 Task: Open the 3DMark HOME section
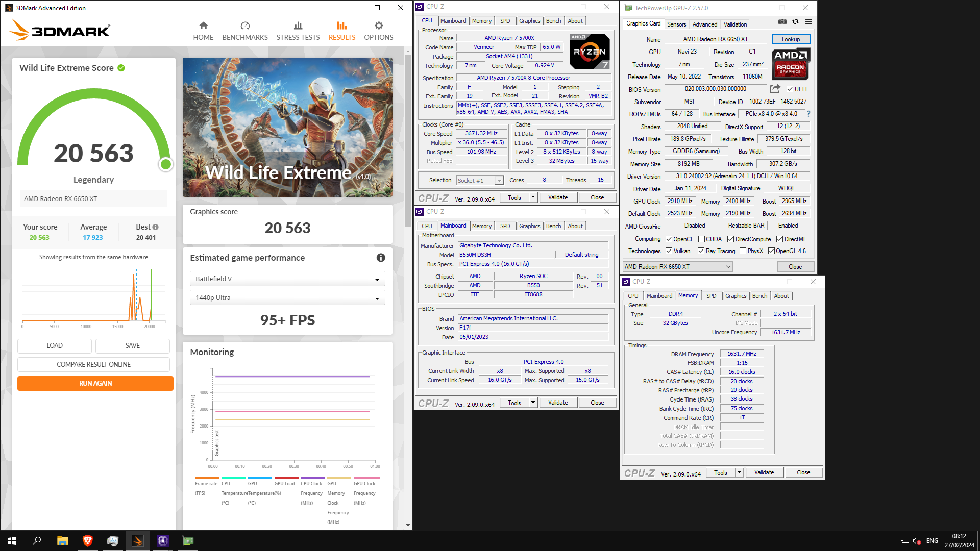pos(203,31)
